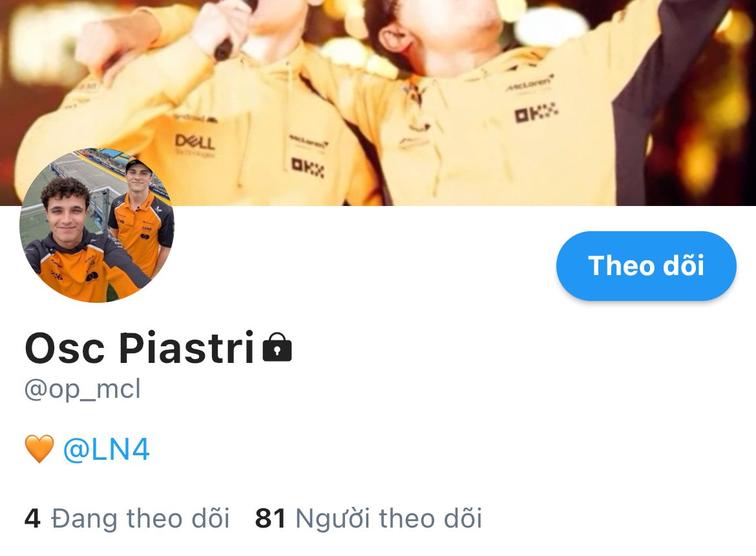This screenshot has height=556, width=756.
Task: Click the blue Theo dõi follow button
Action: pyautogui.click(x=646, y=266)
